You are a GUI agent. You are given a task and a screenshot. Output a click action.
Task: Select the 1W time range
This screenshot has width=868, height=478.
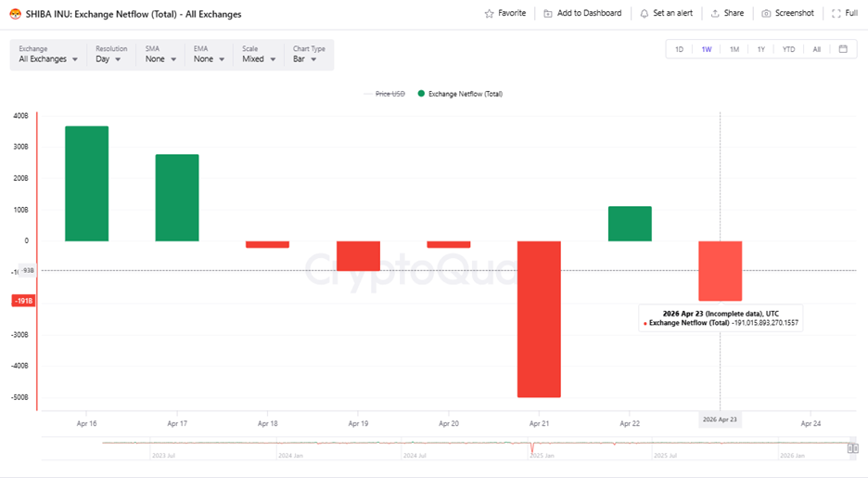click(707, 49)
